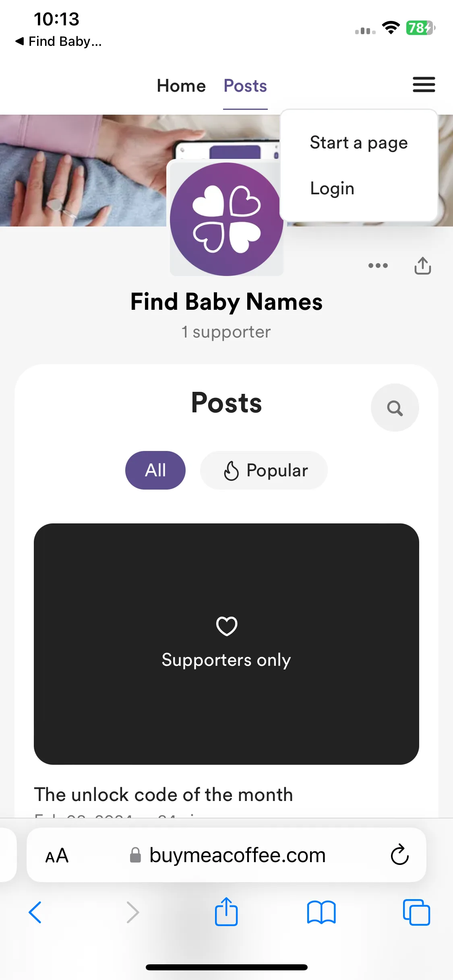
Task: Tap the page share icon beside the dots
Action: pyautogui.click(x=423, y=266)
